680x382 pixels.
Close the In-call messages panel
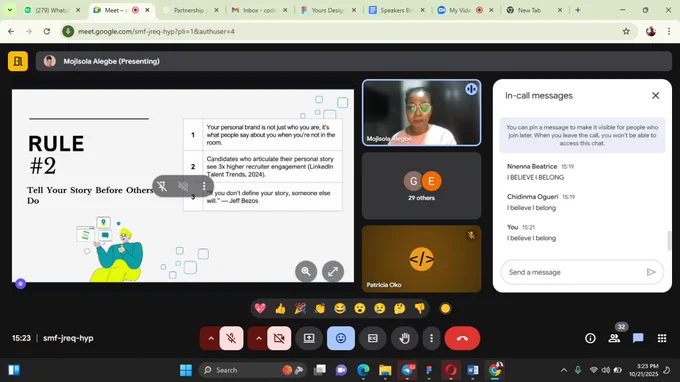[655, 95]
